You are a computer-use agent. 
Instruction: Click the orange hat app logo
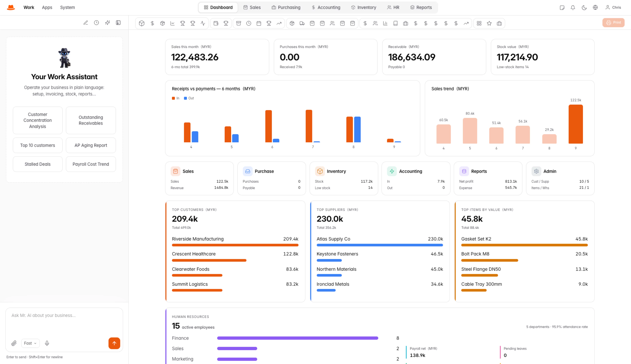click(11, 8)
